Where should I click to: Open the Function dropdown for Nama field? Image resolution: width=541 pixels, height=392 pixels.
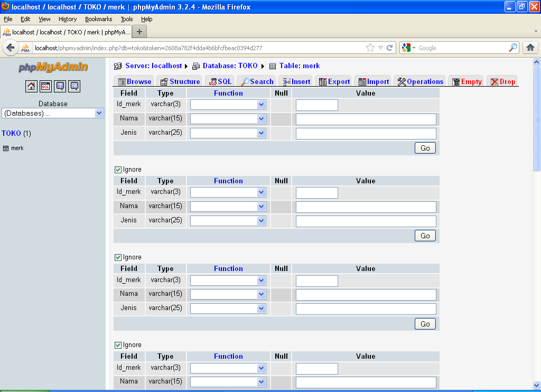click(x=228, y=119)
